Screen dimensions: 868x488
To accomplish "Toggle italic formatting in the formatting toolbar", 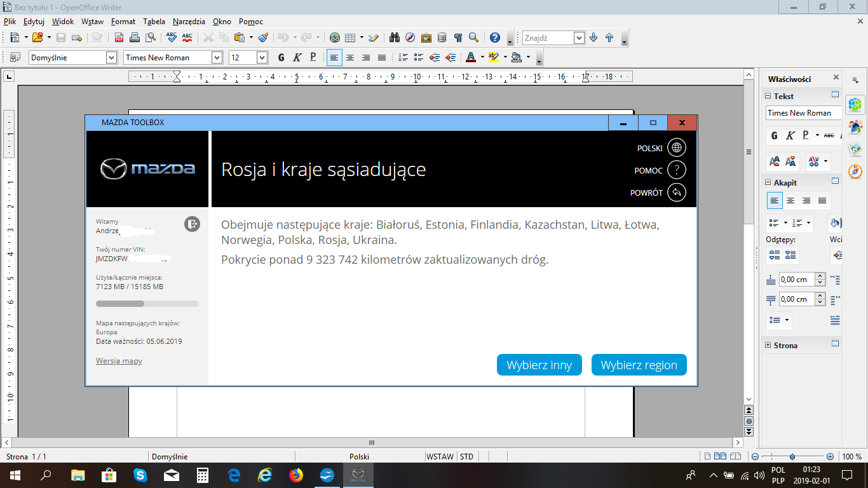I will (297, 58).
